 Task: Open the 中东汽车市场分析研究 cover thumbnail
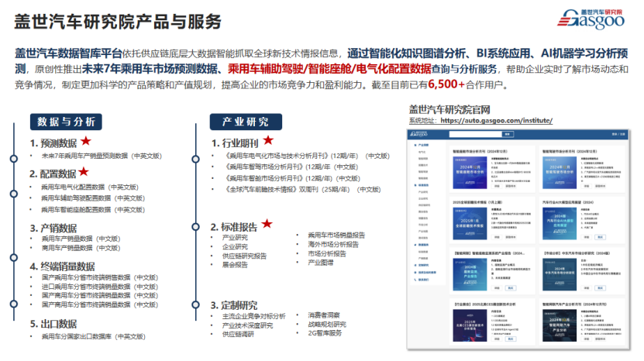[x=560, y=274]
